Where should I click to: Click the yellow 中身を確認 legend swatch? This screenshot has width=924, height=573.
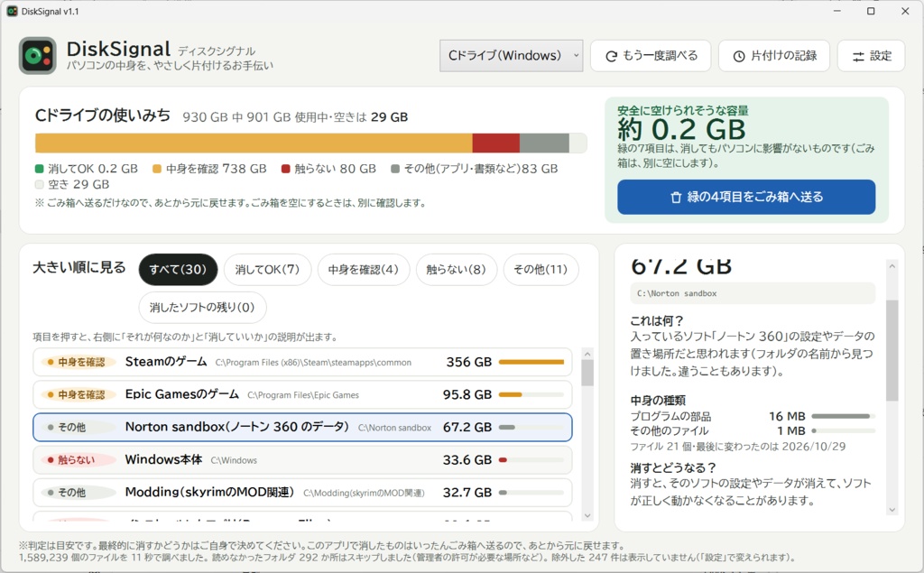(x=157, y=169)
